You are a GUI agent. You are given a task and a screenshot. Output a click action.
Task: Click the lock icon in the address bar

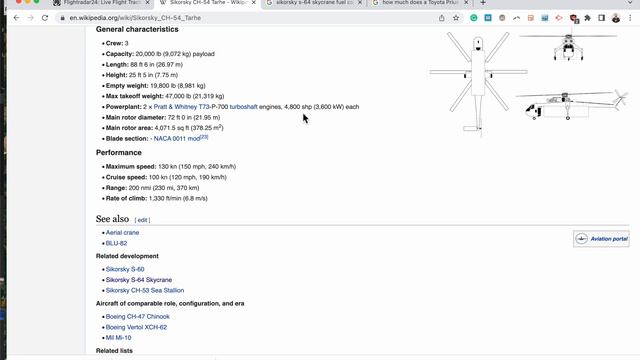62,18
